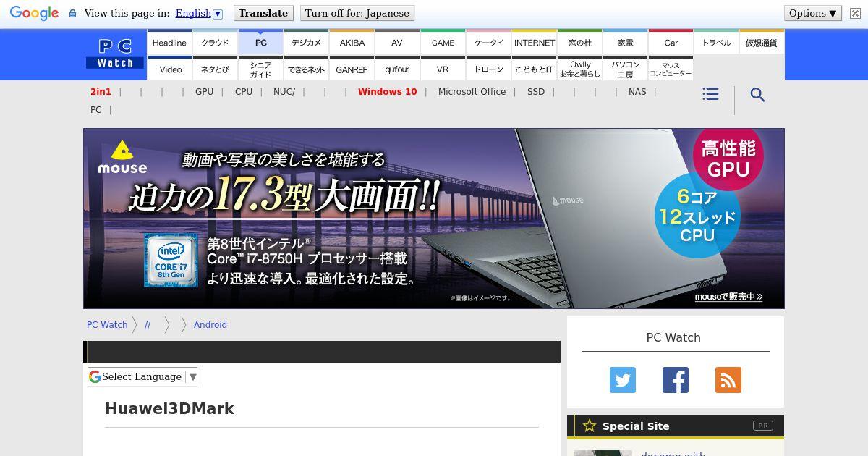This screenshot has height=456, width=868.
Task: Go to the Car tab
Action: point(671,42)
